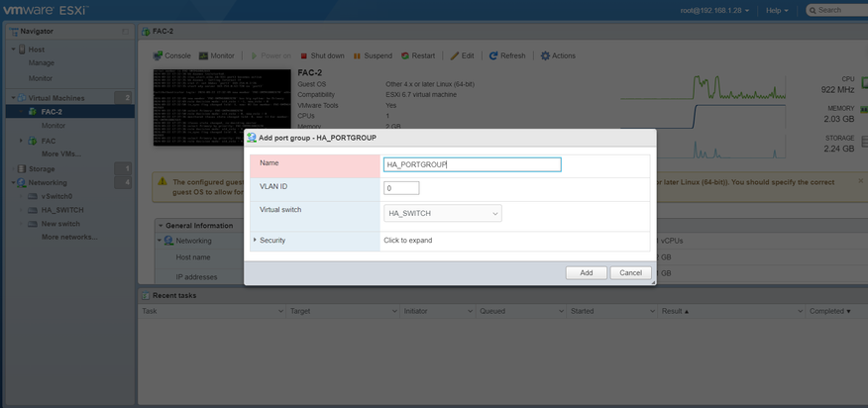Expand the Storage tree node
Screen dimensions: 868x408
13,169
